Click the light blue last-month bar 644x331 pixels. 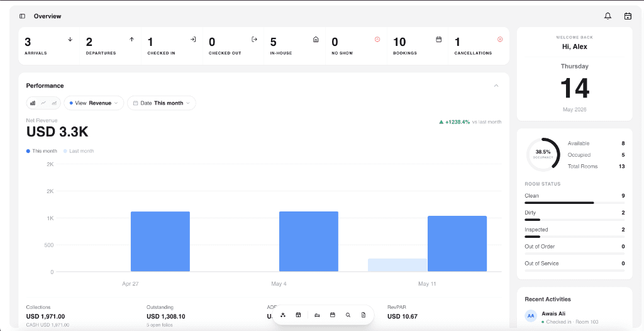tap(397, 265)
